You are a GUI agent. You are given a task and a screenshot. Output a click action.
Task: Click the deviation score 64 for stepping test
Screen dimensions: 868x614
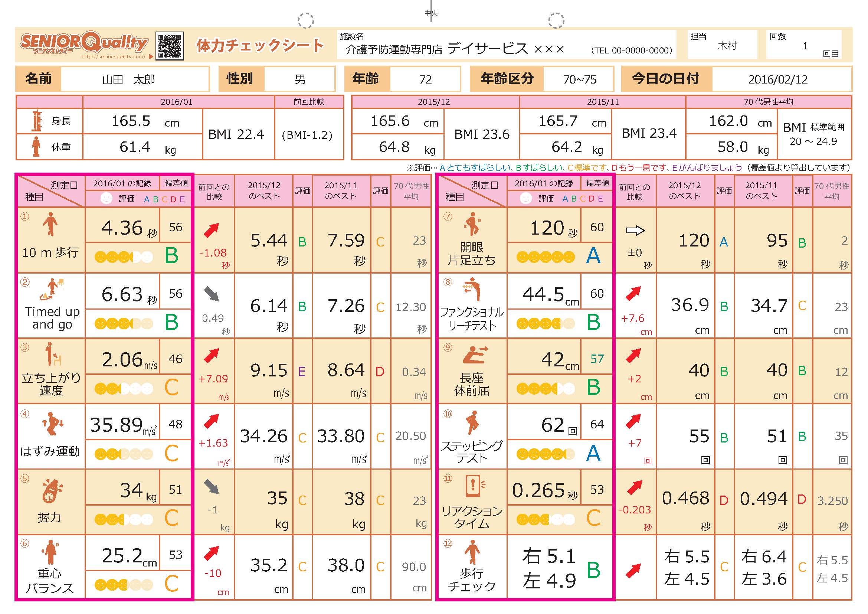click(x=597, y=424)
